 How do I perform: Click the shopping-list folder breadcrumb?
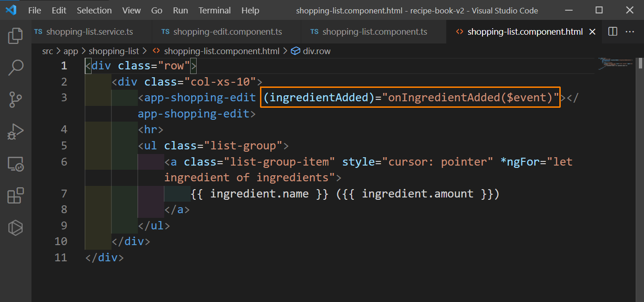point(114,51)
